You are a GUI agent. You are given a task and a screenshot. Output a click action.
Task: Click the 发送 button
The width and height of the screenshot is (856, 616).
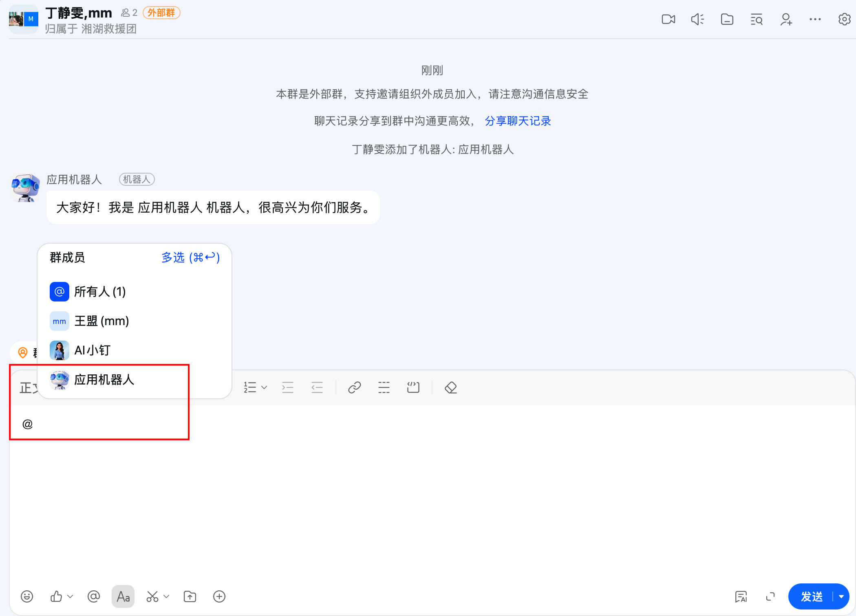coord(811,596)
